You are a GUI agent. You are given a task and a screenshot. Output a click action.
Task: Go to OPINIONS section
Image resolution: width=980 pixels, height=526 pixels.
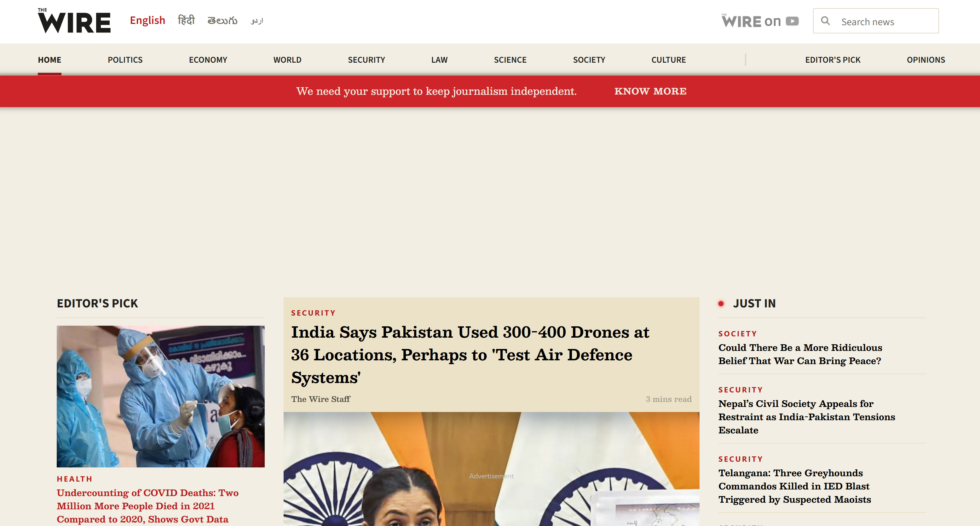[x=925, y=60]
